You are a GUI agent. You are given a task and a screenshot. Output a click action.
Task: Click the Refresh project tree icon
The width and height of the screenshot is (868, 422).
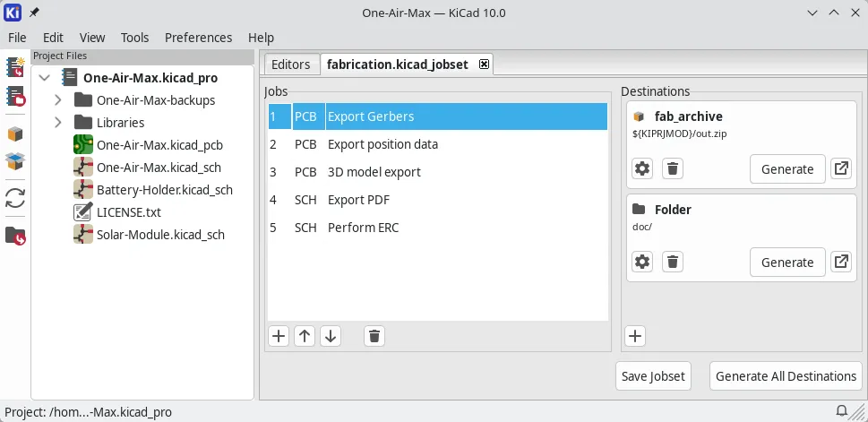pos(15,198)
